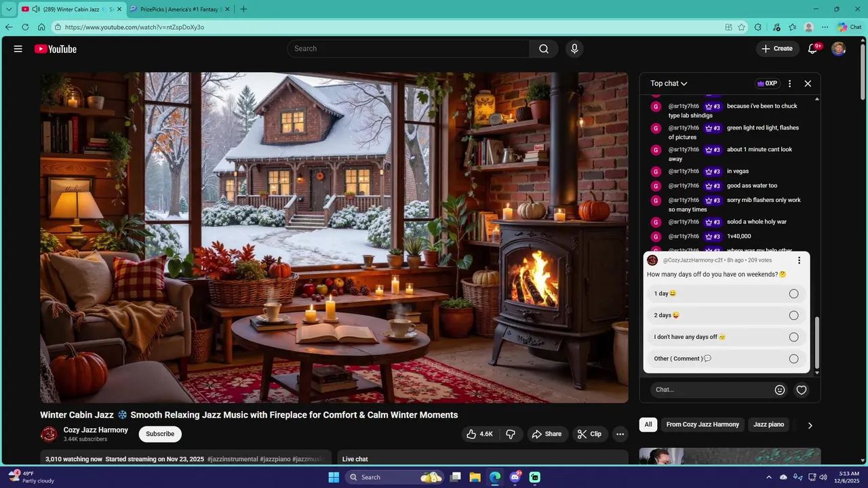
Task: Expand the Top chat mode dropdown
Action: tap(669, 83)
